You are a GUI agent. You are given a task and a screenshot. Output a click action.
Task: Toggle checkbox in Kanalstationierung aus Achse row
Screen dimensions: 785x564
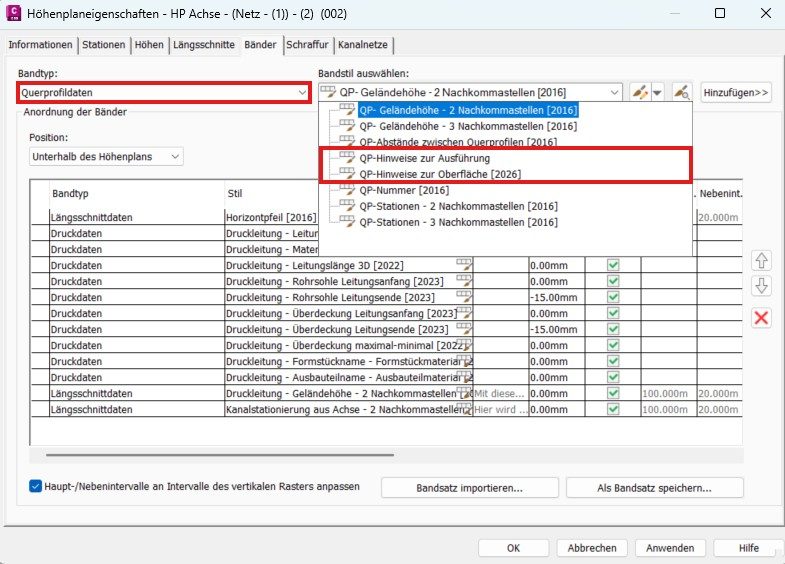(x=613, y=409)
